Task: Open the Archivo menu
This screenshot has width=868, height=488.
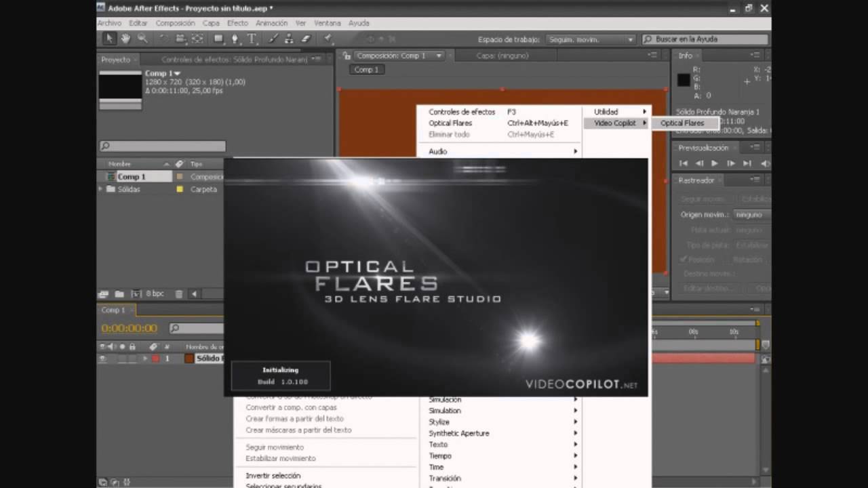Action: point(109,23)
